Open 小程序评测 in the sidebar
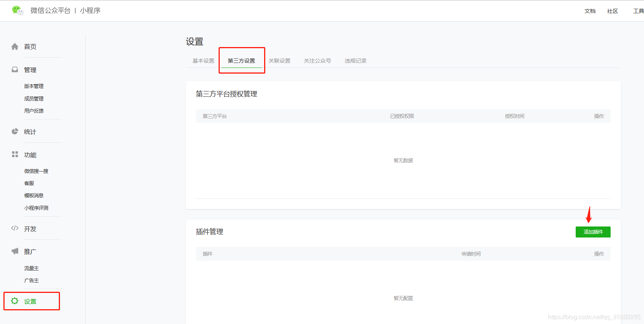Viewport: 644px width, 324px height. click(36, 208)
